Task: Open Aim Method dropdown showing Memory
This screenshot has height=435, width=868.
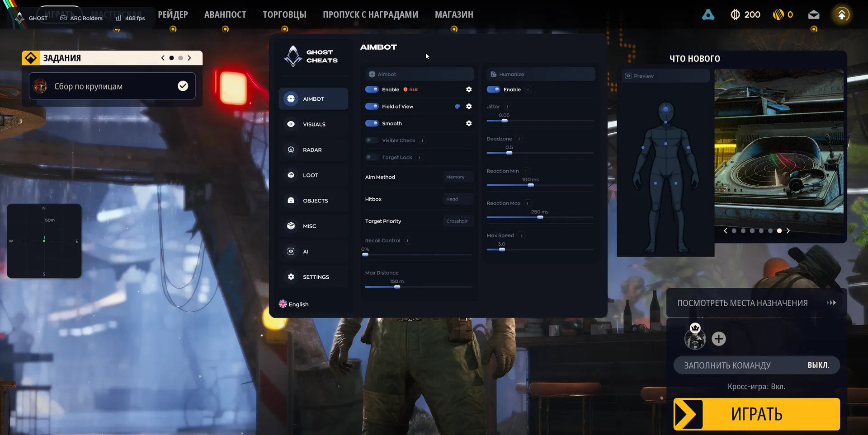Action: coord(458,177)
